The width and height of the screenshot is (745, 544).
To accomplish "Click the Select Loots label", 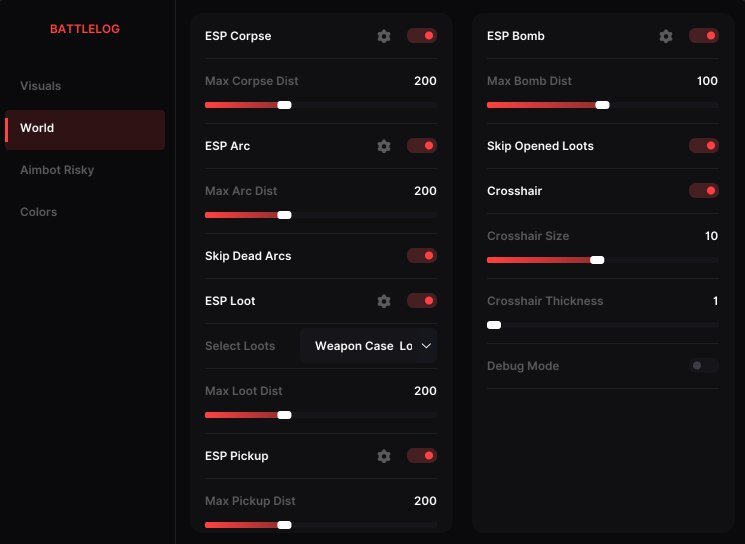I will (x=240, y=346).
